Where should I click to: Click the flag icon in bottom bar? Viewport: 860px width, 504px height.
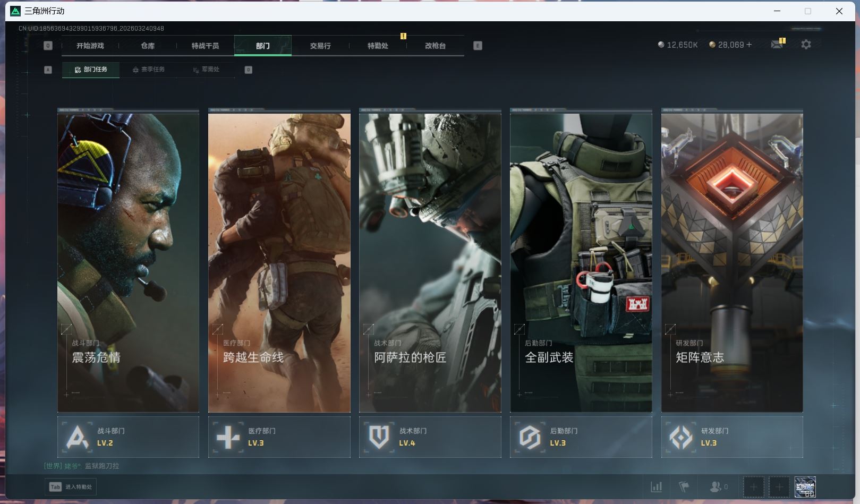click(x=684, y=486)
